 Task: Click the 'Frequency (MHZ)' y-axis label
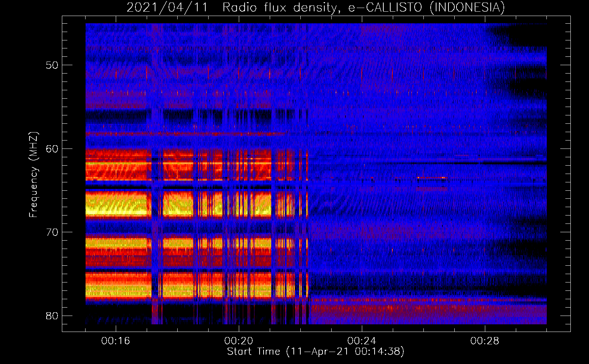[x=33, y=175]
